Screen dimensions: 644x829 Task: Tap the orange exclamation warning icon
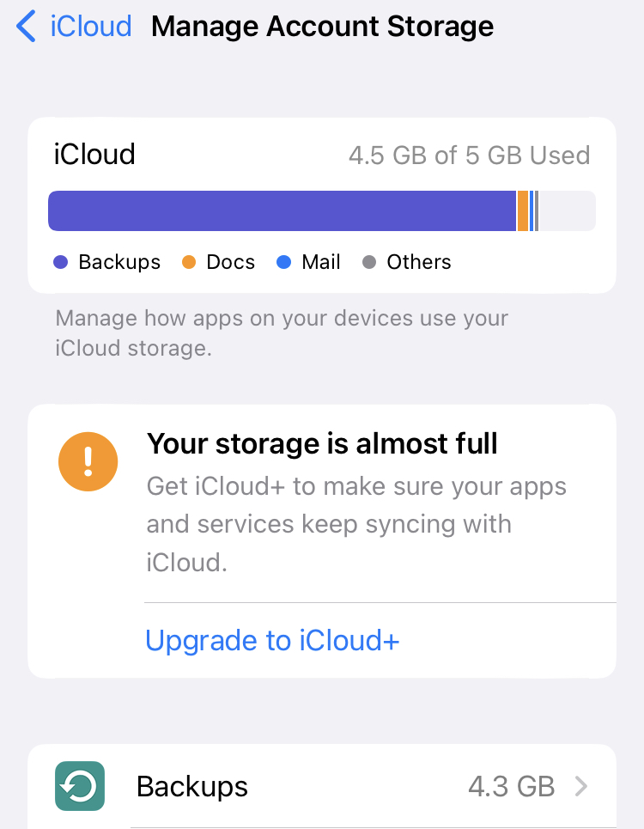click(x=88, y=461)
